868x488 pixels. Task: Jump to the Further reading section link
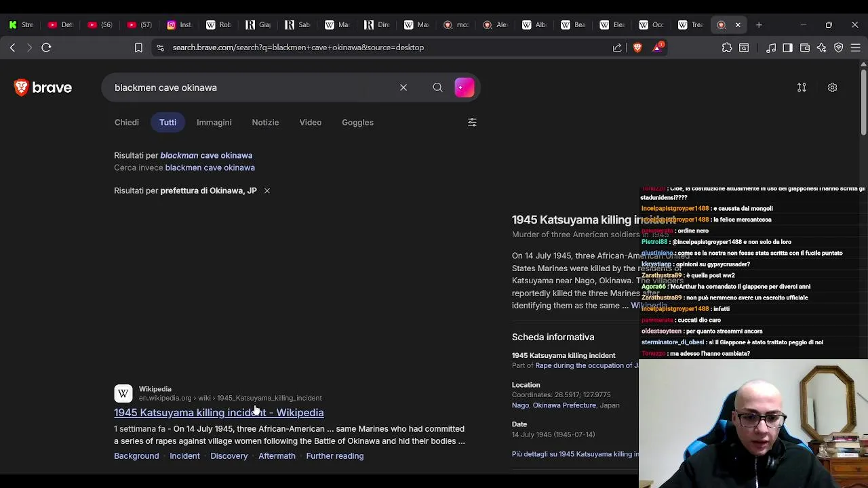point(334,455)
